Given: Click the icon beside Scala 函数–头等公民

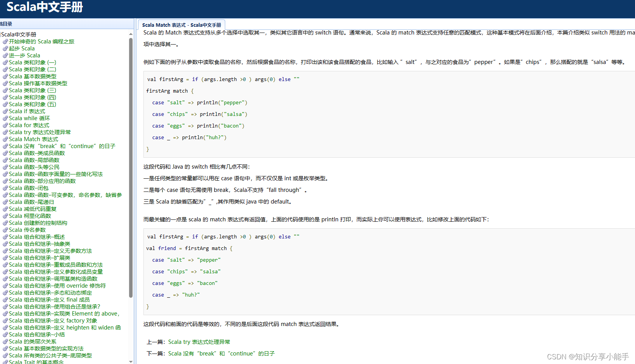Looking at the screenshot, I should (x=5, y=167).
